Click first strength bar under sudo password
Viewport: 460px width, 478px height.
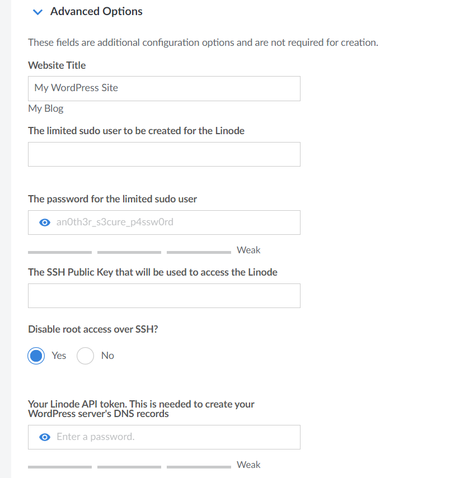tap(60, 252)
